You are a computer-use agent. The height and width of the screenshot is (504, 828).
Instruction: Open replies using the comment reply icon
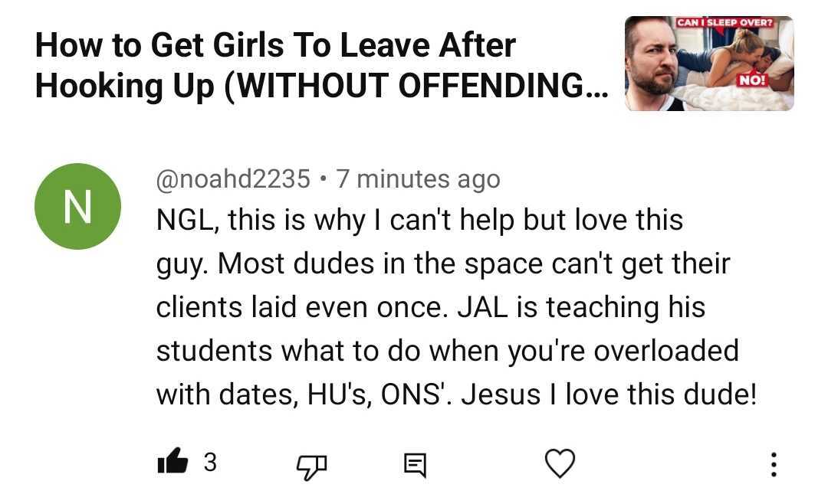click(415, 463)
